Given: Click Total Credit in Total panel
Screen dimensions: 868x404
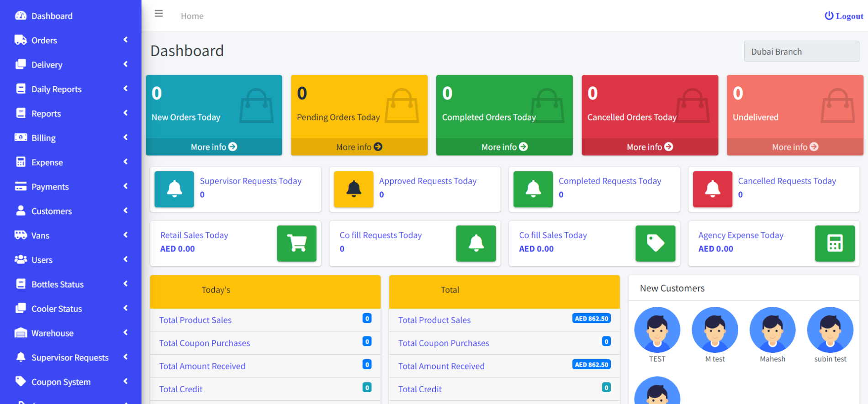Looking at the screenshot, I should pos(420,389).
